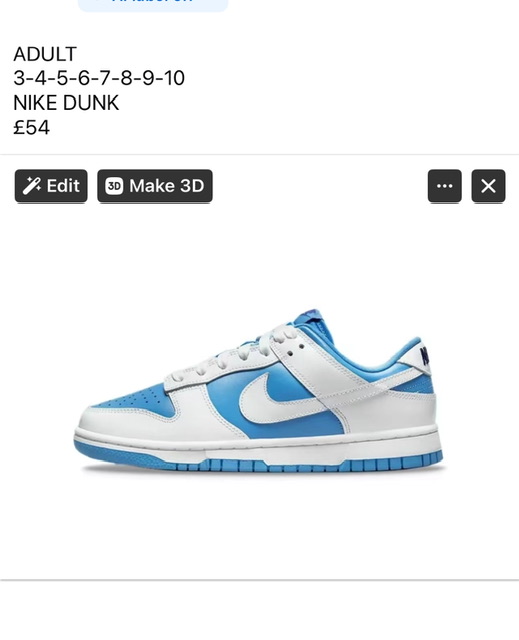Click the magic wand icon on Edit
The image size is (519, 640).
[x=31, y=186]
